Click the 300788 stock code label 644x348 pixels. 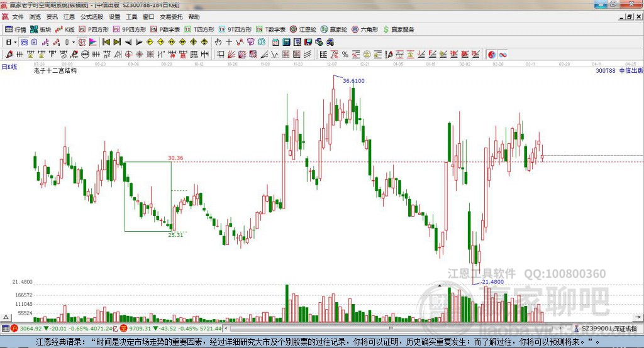[x=606, y=70]
